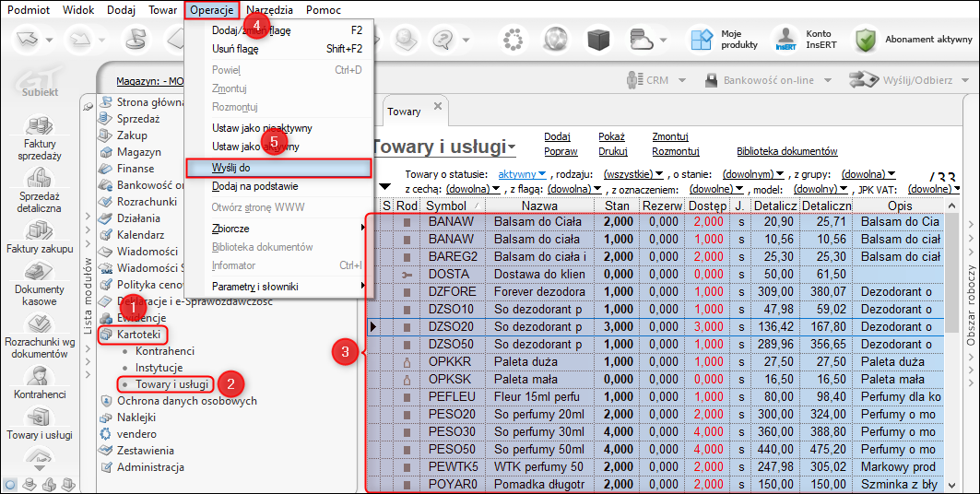Open Faktury sprzedaży in left sidebar
This screenshot has width=980, height=494.
click(x=40, y=136)
